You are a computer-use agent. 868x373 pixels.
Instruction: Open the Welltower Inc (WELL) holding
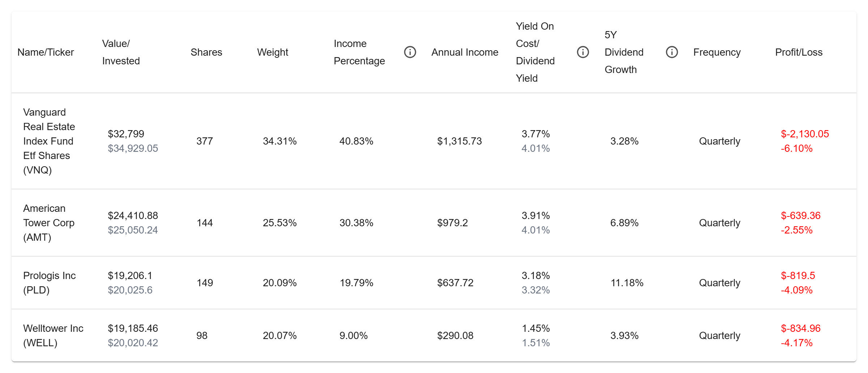[x=53, y=335]
